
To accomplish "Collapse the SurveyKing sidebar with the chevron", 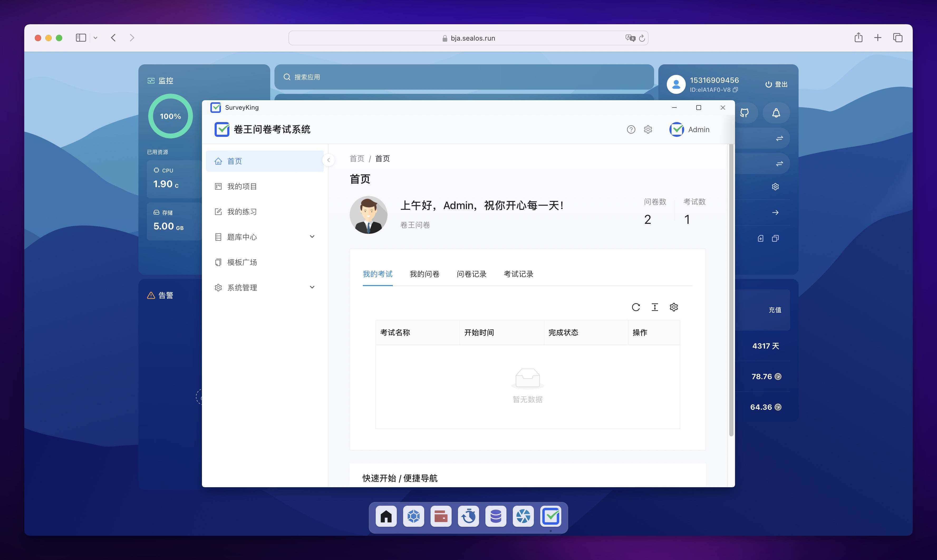I will (328, 160).
